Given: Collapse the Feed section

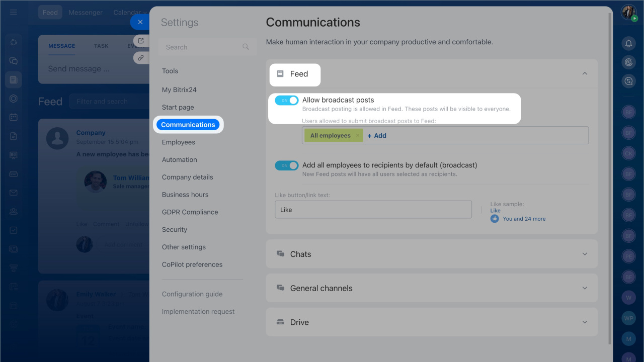Looking at the screenshot, I should pyautogui.click(x=585, y=74).
